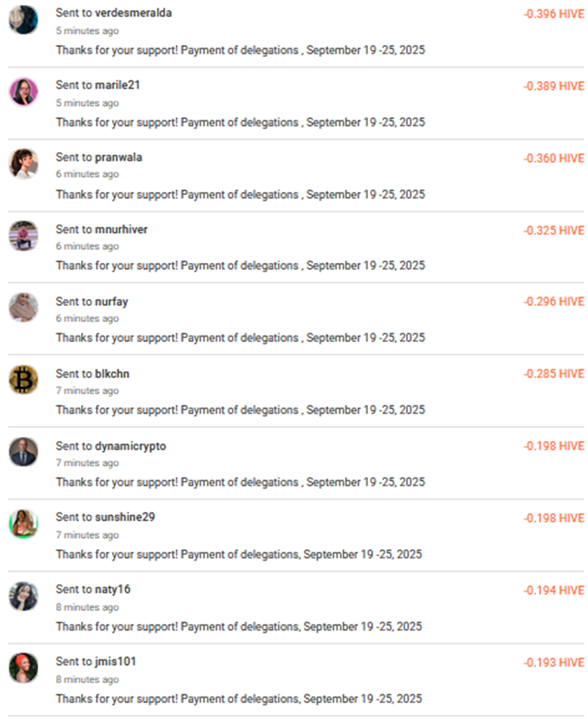This screenshot has height=719, width=588.
Task: Open the pranwala username link
Action: pos(119,157)
